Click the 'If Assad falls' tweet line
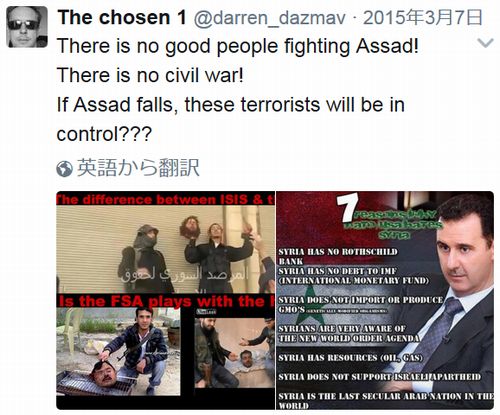This screenshot has height=415, width=500. pyautogui.click(x=231, y=104)
